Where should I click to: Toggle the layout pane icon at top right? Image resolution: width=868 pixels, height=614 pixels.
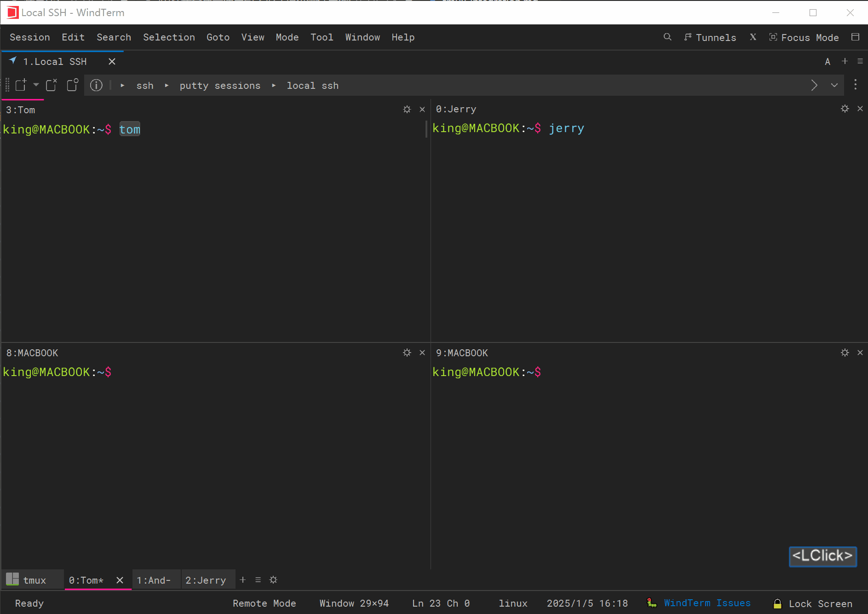click(856, 37)
